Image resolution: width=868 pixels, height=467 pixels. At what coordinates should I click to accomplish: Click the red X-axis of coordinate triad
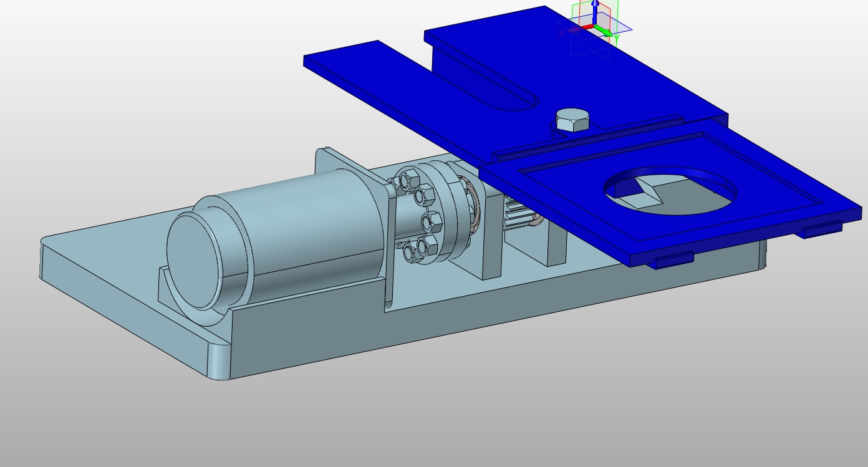pyautogui.click(x=586, y=27)
